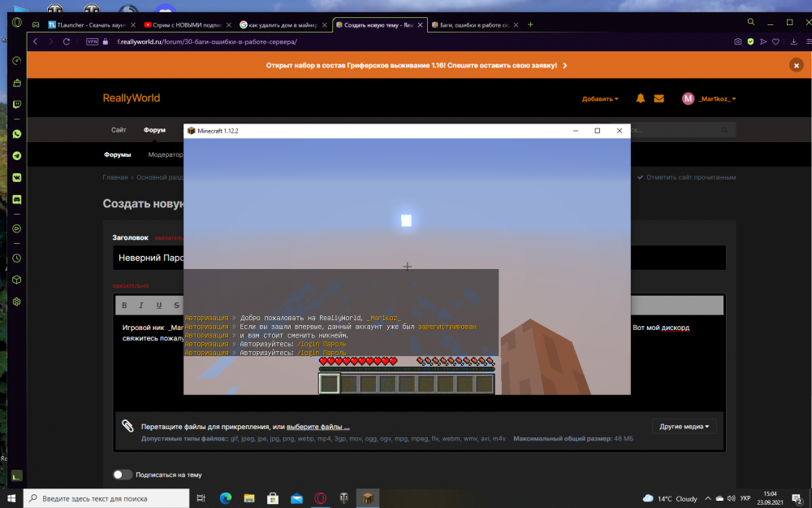Open the browser downloads icon

tap(793, 41)
